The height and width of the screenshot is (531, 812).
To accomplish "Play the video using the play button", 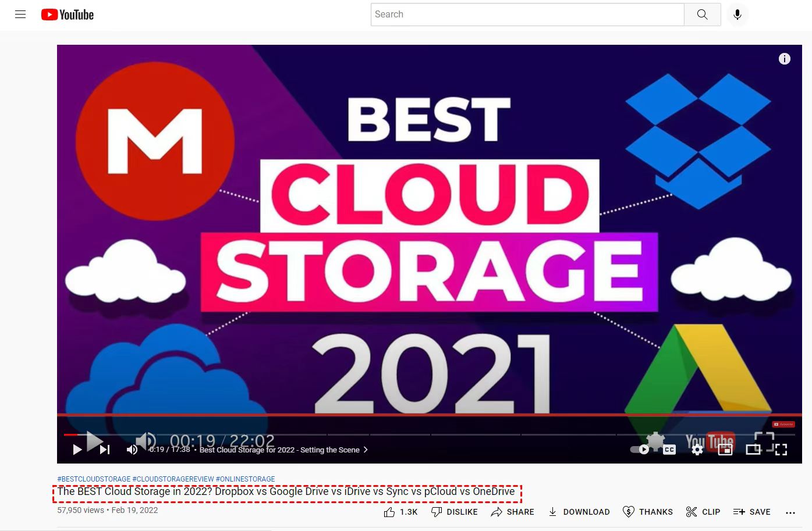I will (x=77, y=450).
